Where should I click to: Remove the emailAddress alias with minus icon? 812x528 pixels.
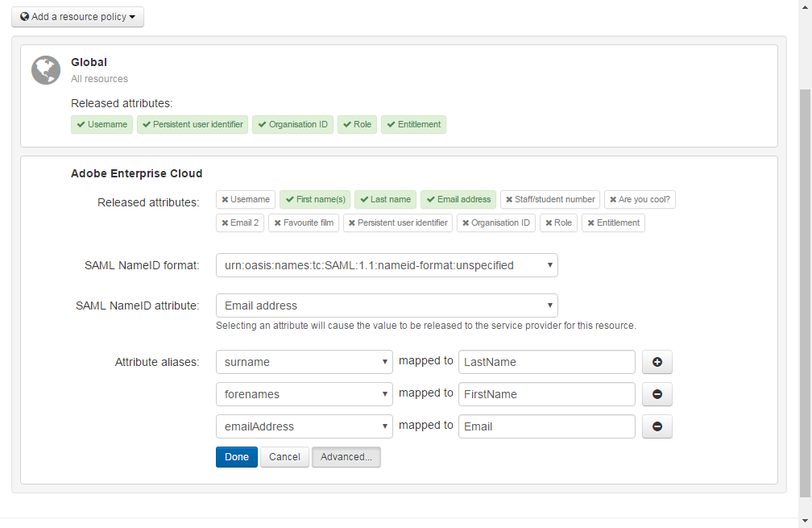click(657, 427)
